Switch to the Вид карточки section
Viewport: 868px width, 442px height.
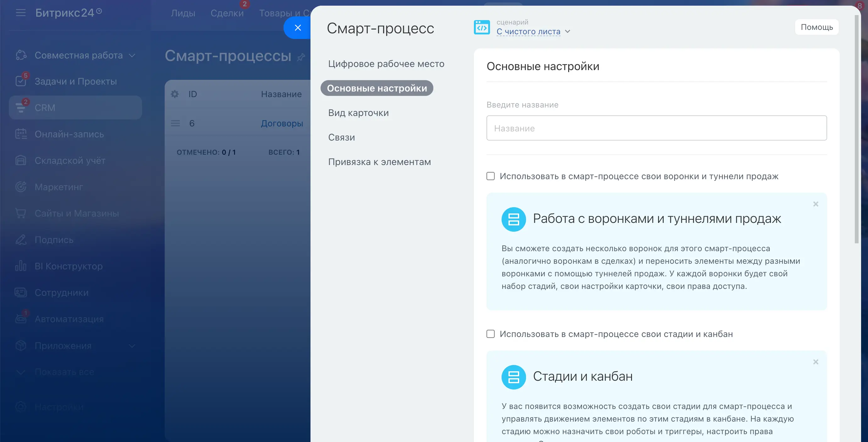(358, 113)
